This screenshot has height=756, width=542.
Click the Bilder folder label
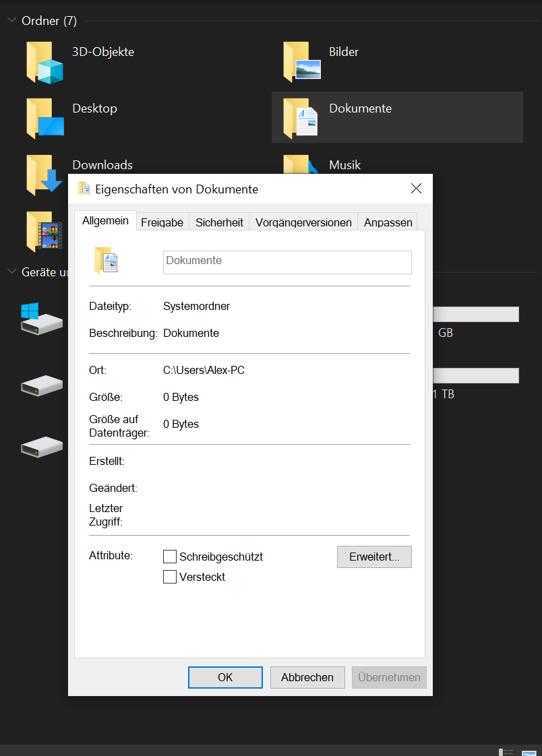pyautogui.click(x=344, y=52)
